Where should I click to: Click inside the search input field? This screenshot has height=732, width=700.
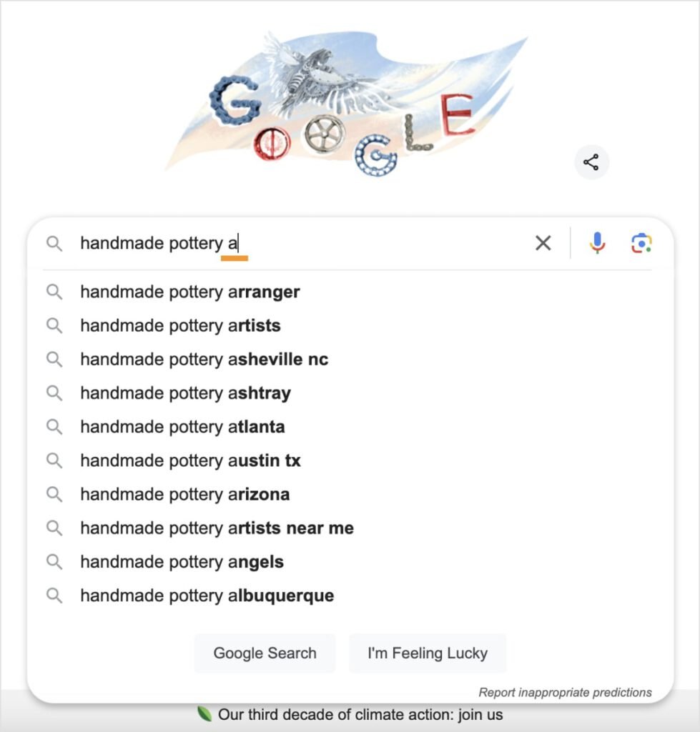[x=286, y=243]
